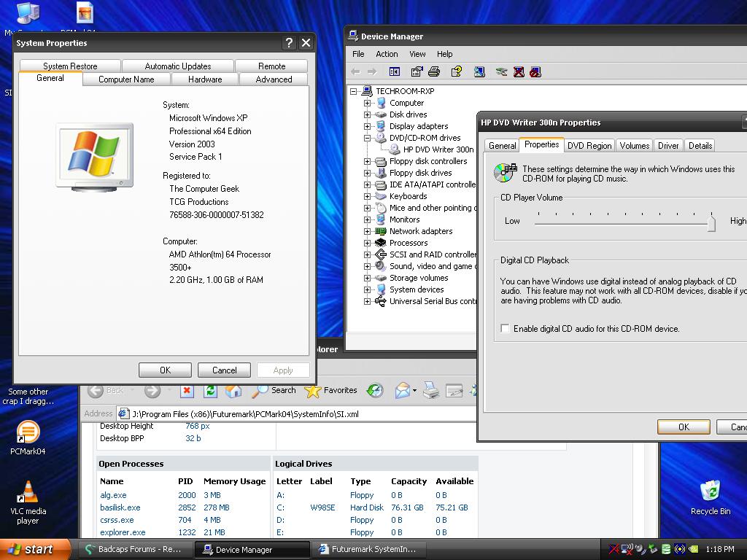Click the CD Player Volume slider handle

(711, 224)
